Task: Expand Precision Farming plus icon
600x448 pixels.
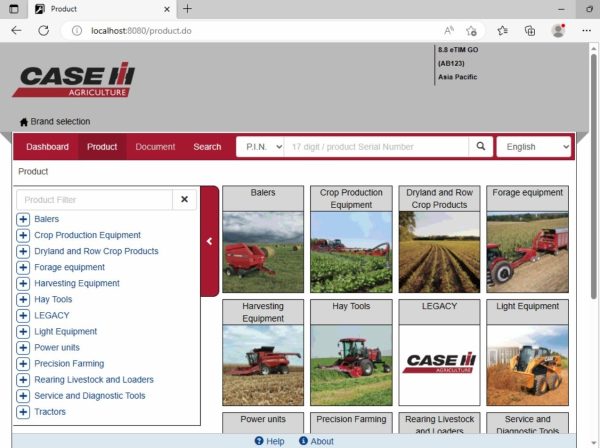Action: (x=23, y=364)
